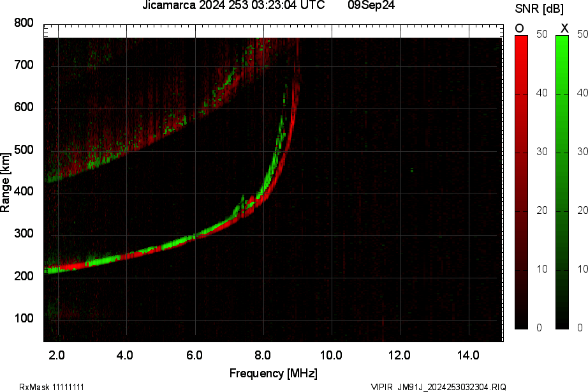588x392 pixels.
Task: Click the '700' range tick label
Action: pyautogui.click(x=24, y=65)
